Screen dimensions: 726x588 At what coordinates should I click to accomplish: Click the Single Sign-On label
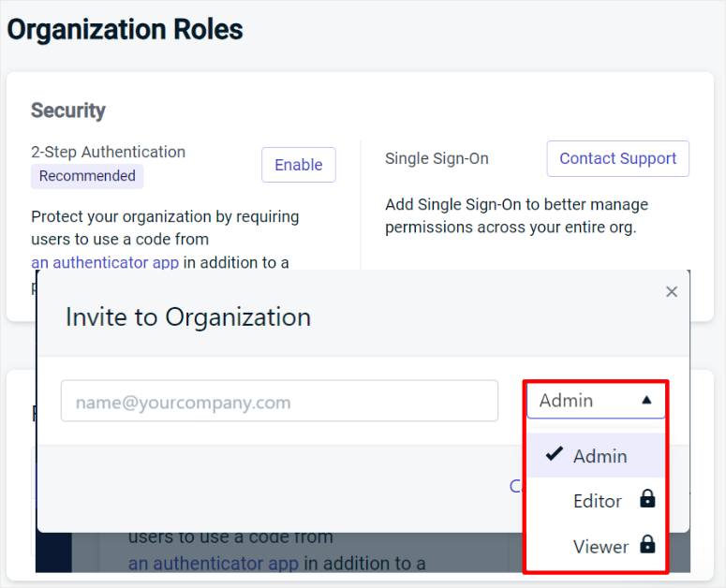(437, 158)
